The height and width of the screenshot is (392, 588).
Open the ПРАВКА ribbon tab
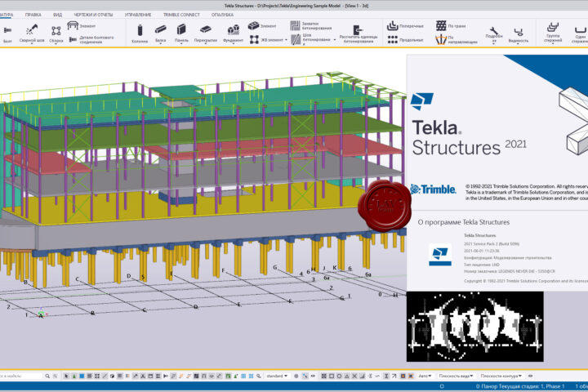(33, 15)
